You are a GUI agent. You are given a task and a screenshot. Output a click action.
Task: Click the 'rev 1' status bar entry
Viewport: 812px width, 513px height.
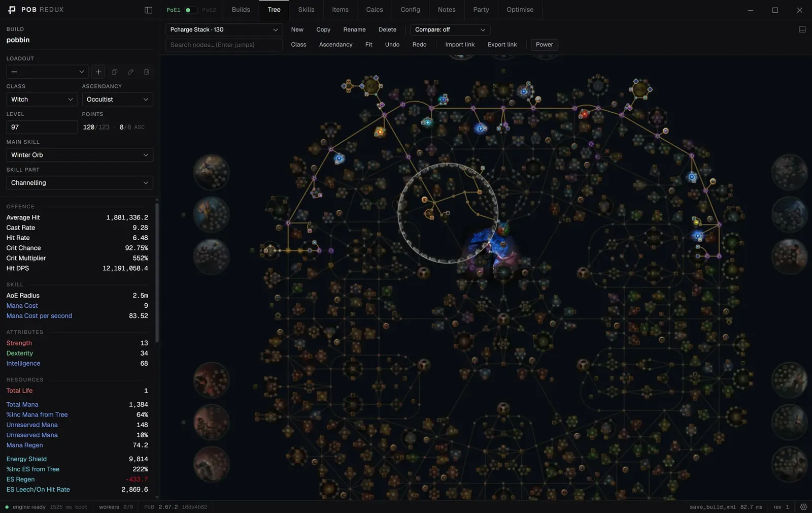(781, 507)
